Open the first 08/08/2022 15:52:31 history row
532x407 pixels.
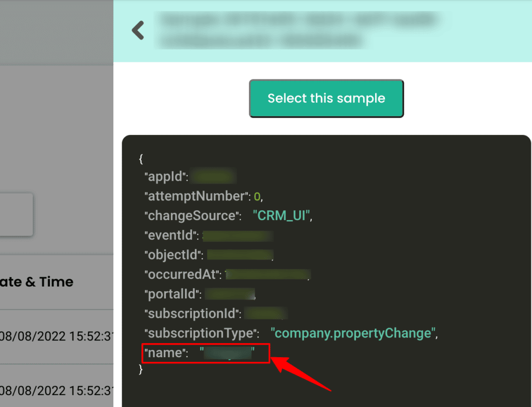pos(56,336)
